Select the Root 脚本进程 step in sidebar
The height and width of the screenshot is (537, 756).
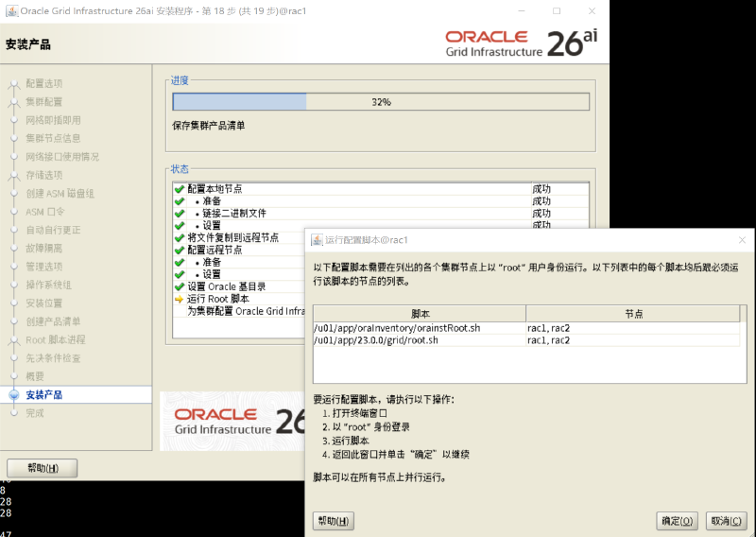56,339
